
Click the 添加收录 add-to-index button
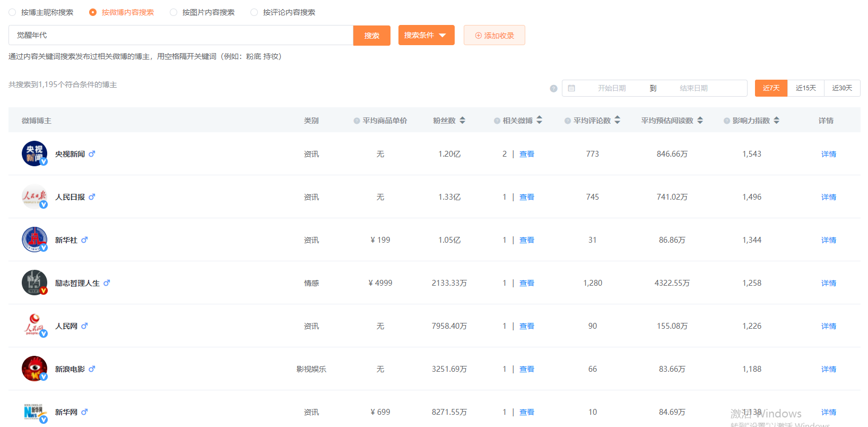point(494,35)
